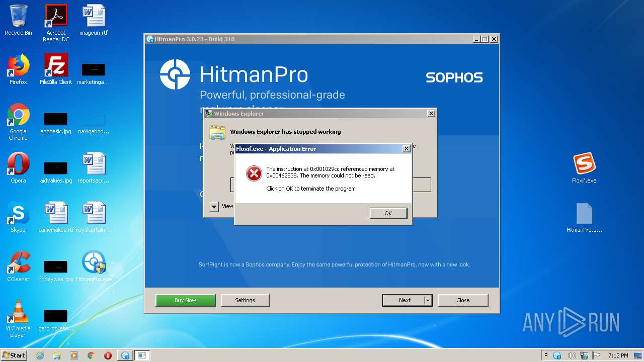Launch Opera from taskbar
Viewport: 644px width, 362px height.
[108, 355]
